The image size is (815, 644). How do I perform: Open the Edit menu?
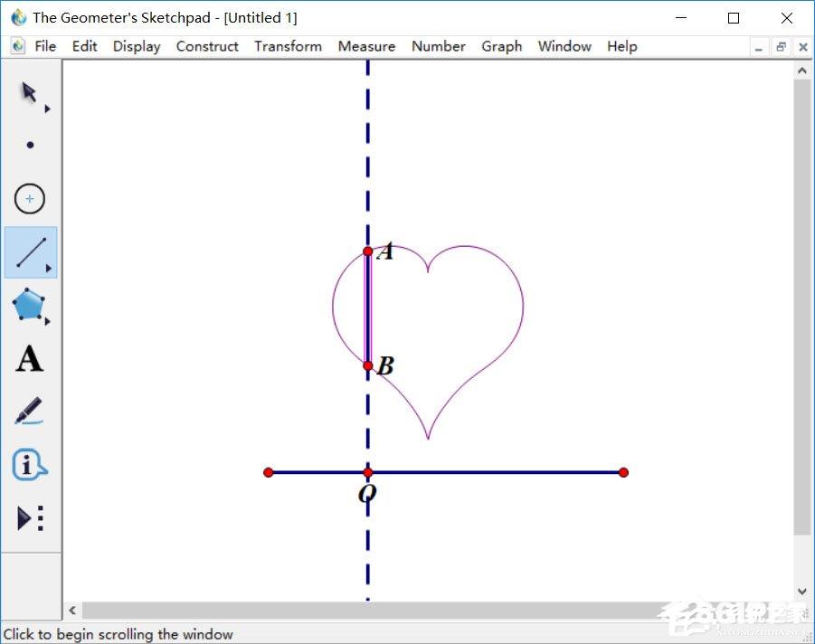click(x=84, y=46)
